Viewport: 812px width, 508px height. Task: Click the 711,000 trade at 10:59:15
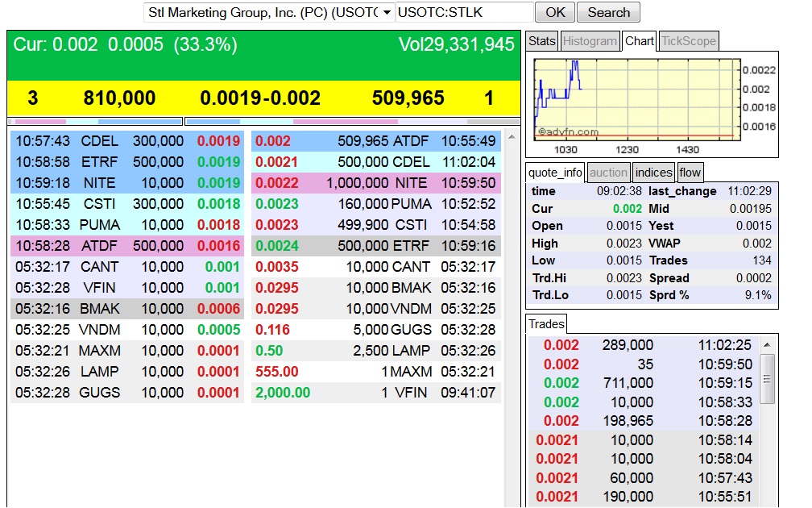point(643,383)
